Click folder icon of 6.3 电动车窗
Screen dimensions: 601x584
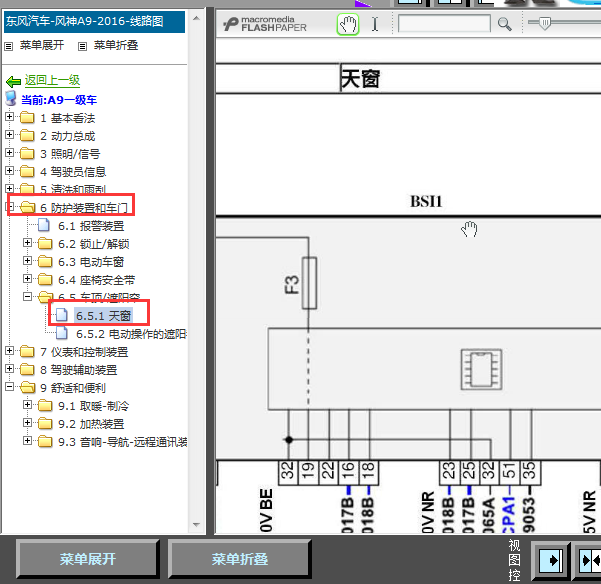coord(45,261)
